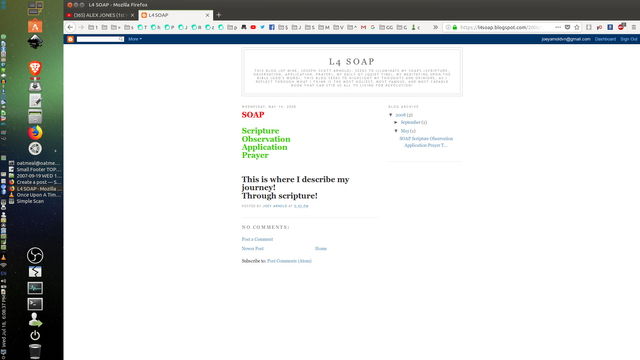
Task: Launch Ubuntu Software from the dock
Action: tap(35, 26)
